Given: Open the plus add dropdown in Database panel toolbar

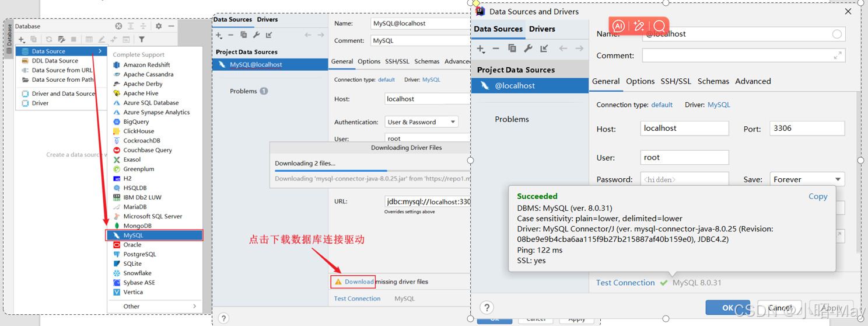Looking at the screenshot, I should pyautogui.click(x=22, y=39).
